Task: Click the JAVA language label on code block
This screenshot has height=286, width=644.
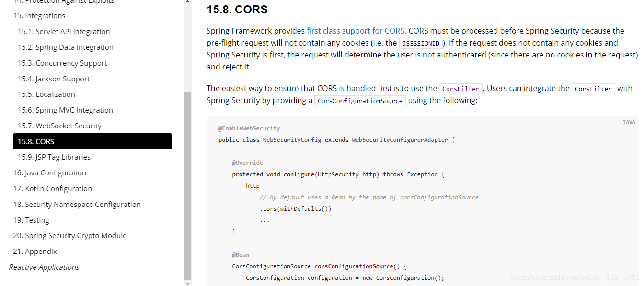Action: [629, 122]
